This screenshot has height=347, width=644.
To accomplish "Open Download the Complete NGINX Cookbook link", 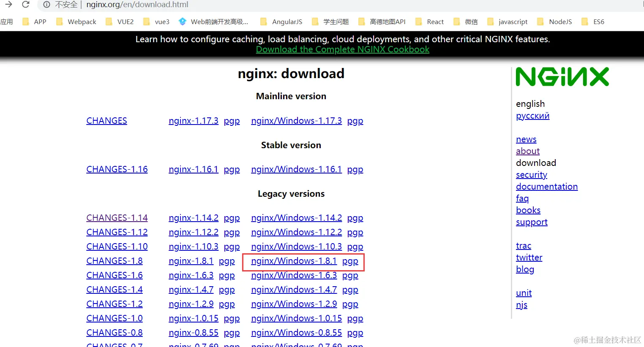I will (x=343, y=49).
